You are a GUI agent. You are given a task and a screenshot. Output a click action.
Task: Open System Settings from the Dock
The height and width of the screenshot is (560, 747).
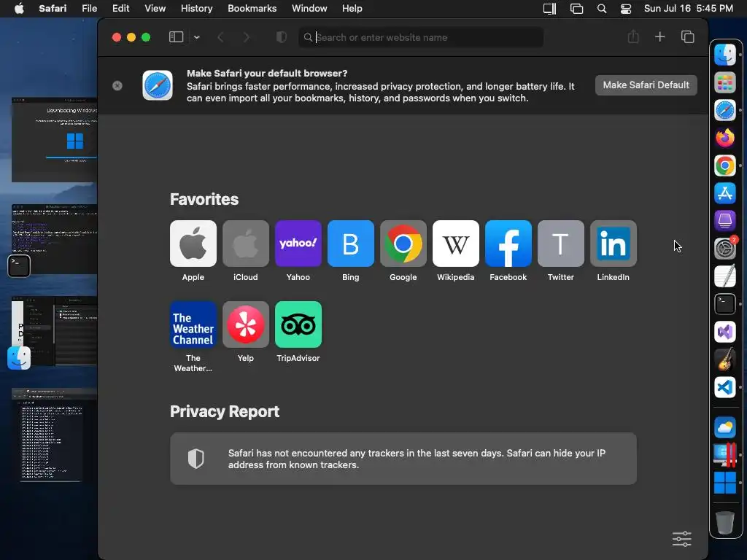coord(724,249)
